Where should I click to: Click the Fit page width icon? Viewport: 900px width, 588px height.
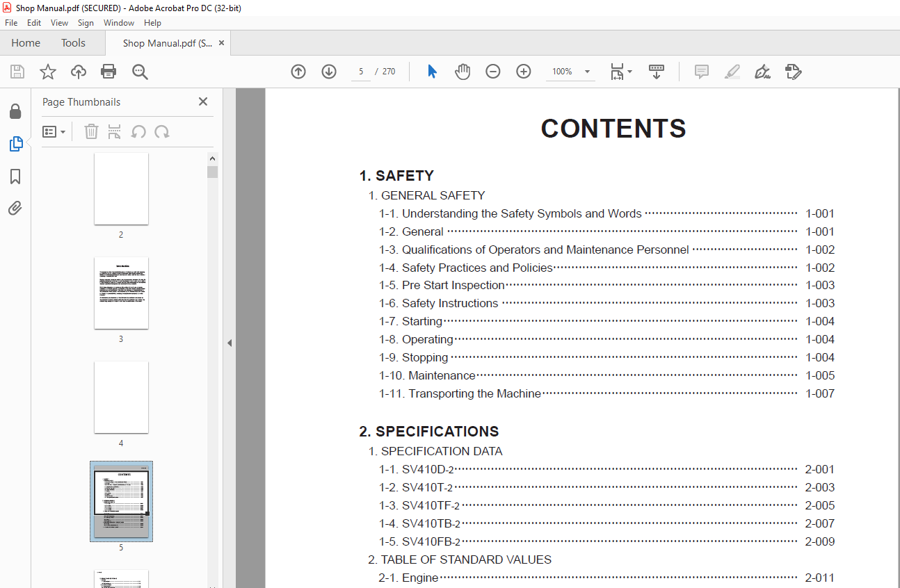point(617,72)
